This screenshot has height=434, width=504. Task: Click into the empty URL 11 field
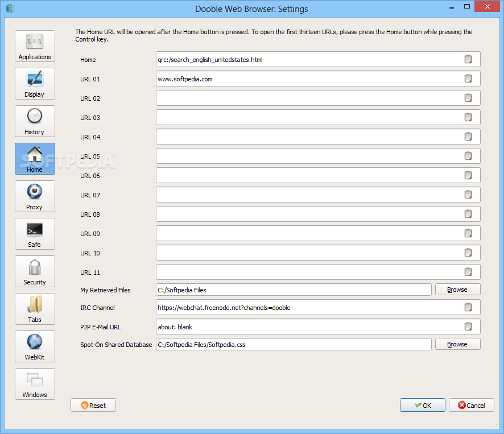[x=318, y=272]
